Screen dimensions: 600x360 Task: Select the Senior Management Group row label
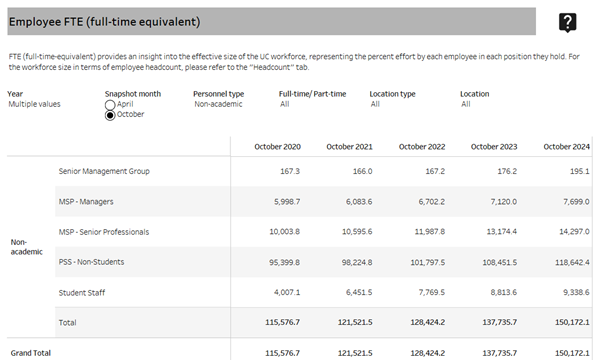[104, 171]
